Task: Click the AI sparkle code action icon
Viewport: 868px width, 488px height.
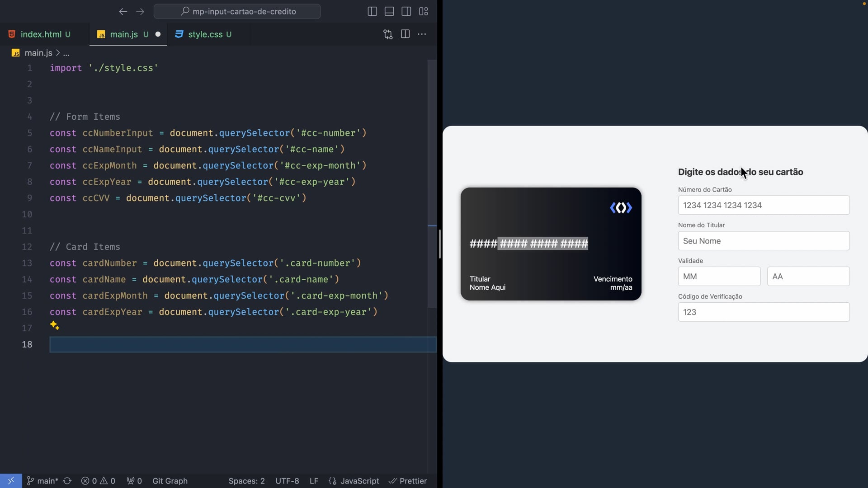Action: point(55,325)
